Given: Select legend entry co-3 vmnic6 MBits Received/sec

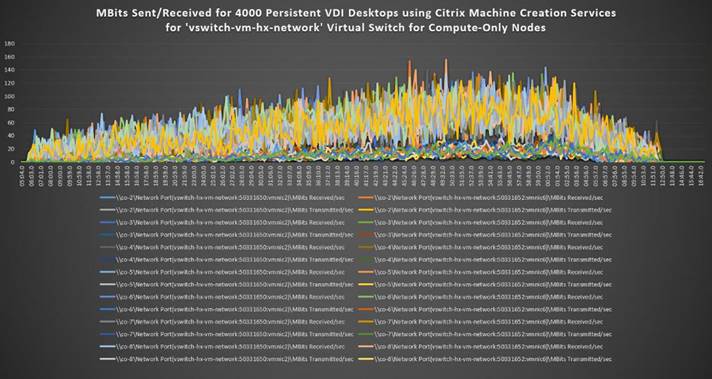Looking at the screenshot, I should pos(480,223).
